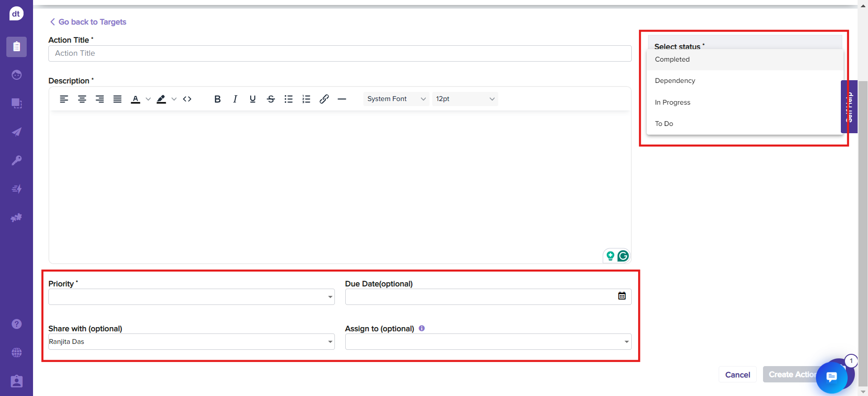Open the 12pt font size dropdown
Screen dimensions: 868x396
465,99
